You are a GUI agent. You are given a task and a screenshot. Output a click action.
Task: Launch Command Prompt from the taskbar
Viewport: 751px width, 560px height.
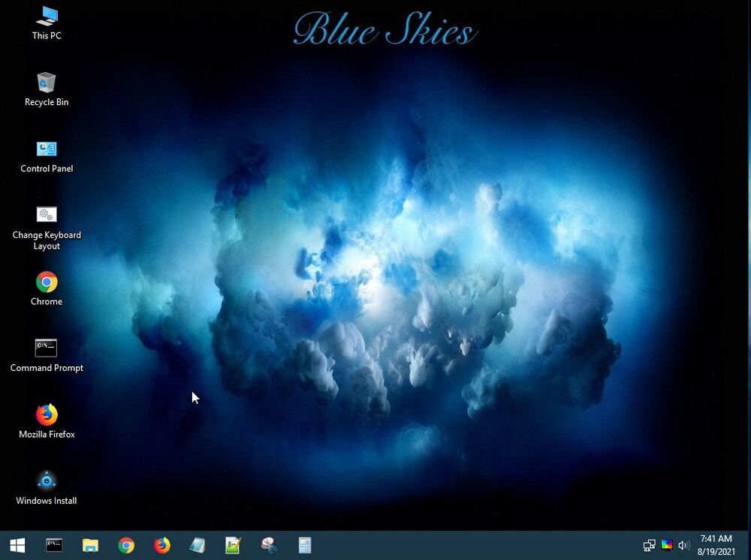pos(53,545)
